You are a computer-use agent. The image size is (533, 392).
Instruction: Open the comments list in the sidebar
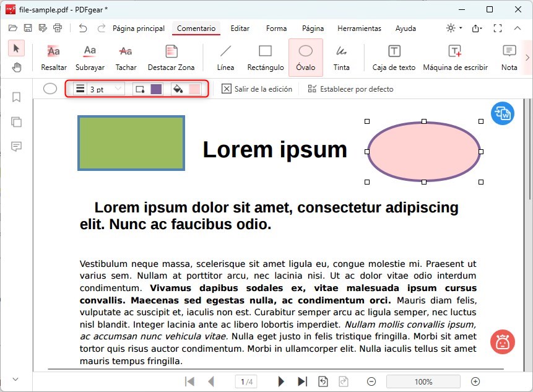click(16, 147)
